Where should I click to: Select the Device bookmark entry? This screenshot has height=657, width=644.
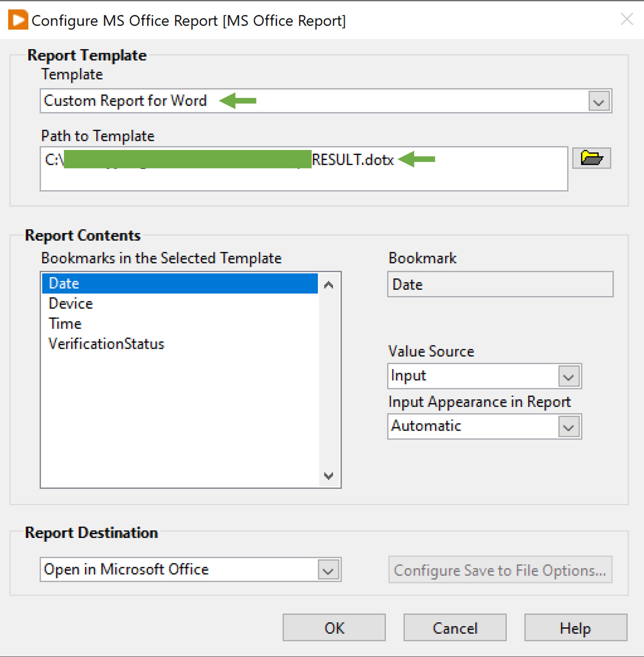[x=71, y=304]
